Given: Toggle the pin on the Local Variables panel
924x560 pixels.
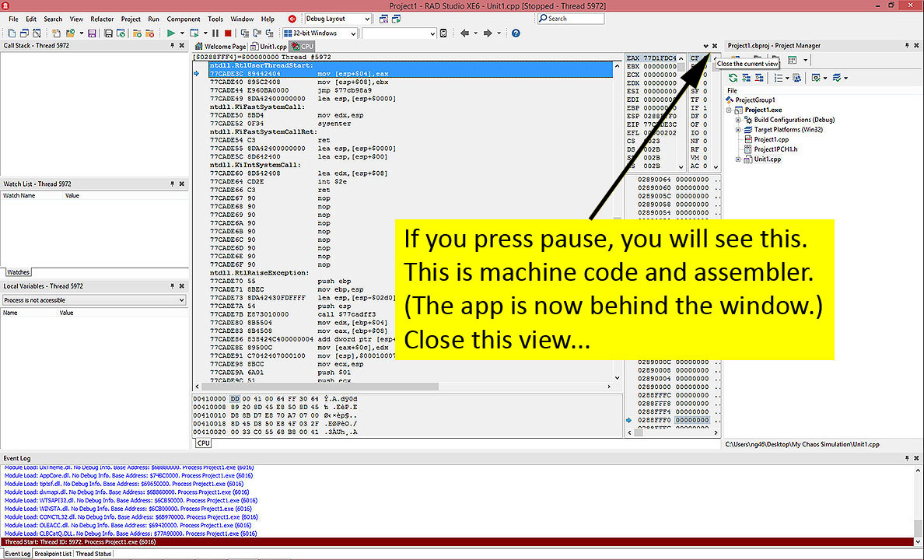Looking at the screenshot, I should coord(172,286).
